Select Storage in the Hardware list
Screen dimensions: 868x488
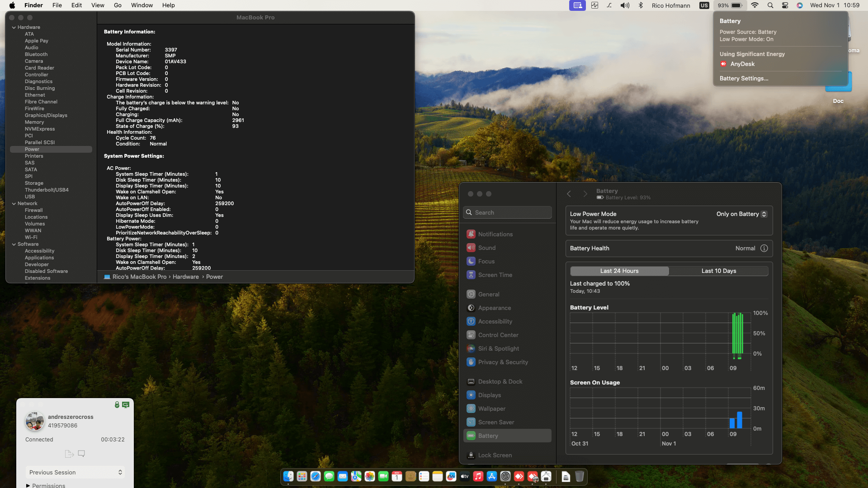(34, 183)
